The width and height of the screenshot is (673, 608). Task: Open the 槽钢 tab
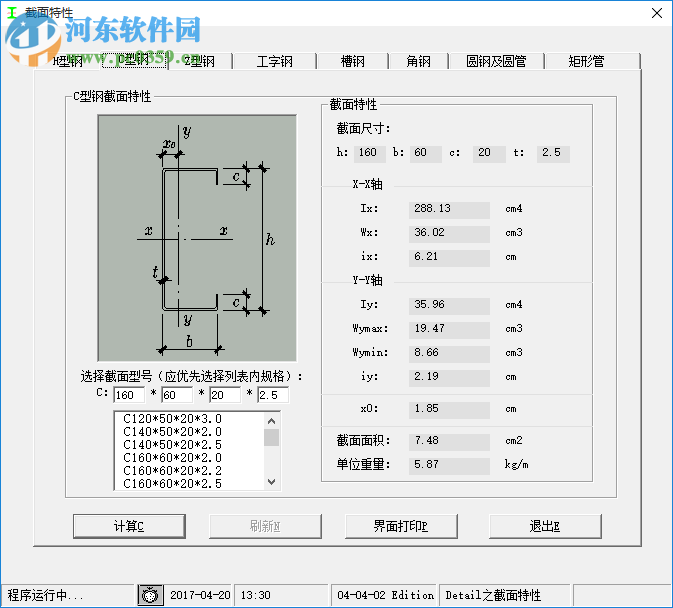352,61
